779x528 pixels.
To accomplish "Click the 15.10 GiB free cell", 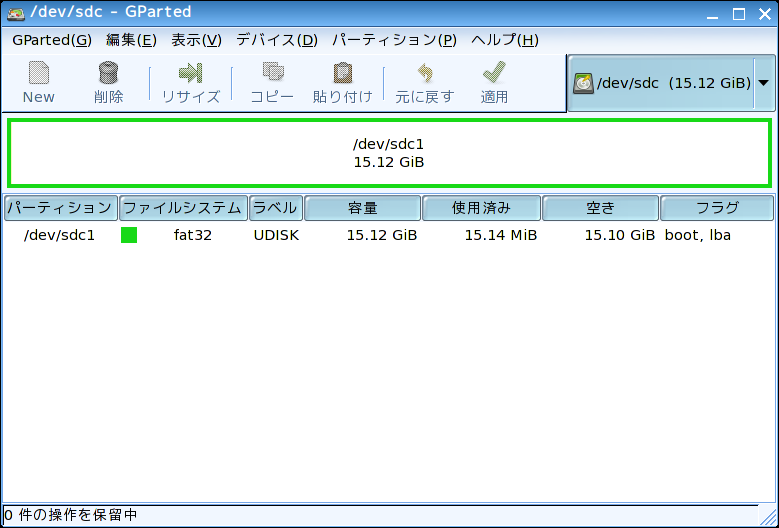I will tap(620, 235).
